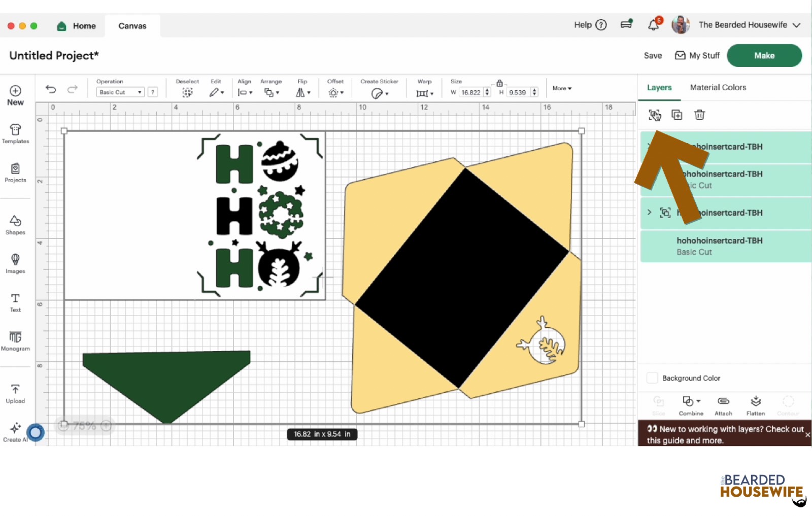Open the Basic Cut operation dropdown
Screen dimensions: 812x516
120,92
